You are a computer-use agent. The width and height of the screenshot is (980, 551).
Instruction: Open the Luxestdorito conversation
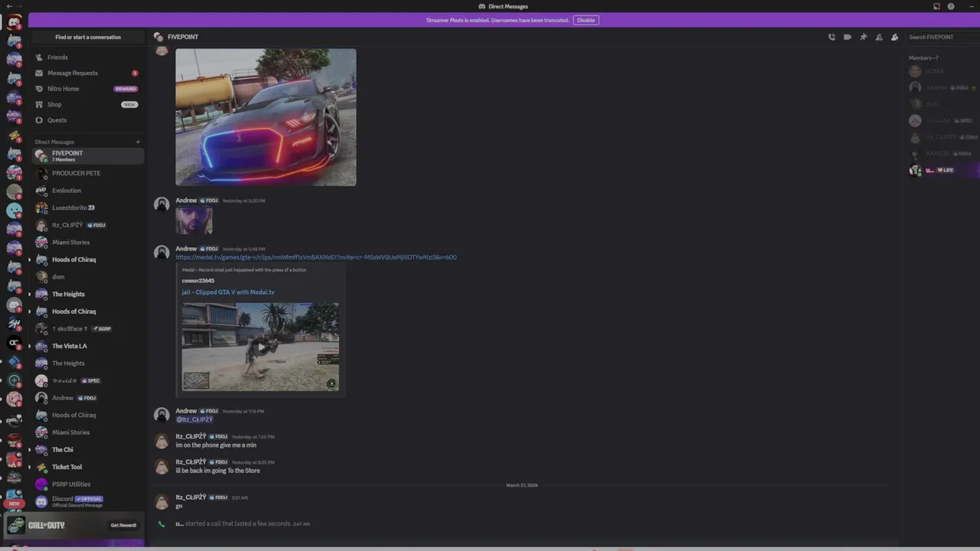[x=87, y=207]
